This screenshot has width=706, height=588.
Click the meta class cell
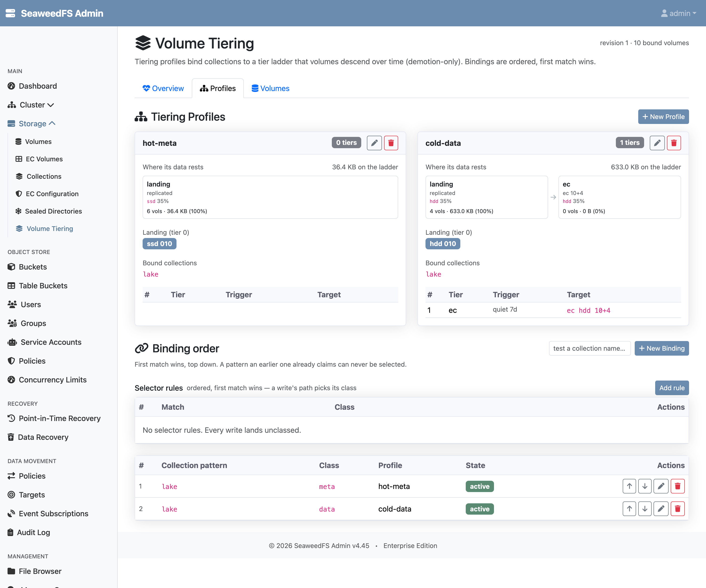point(327,487)
